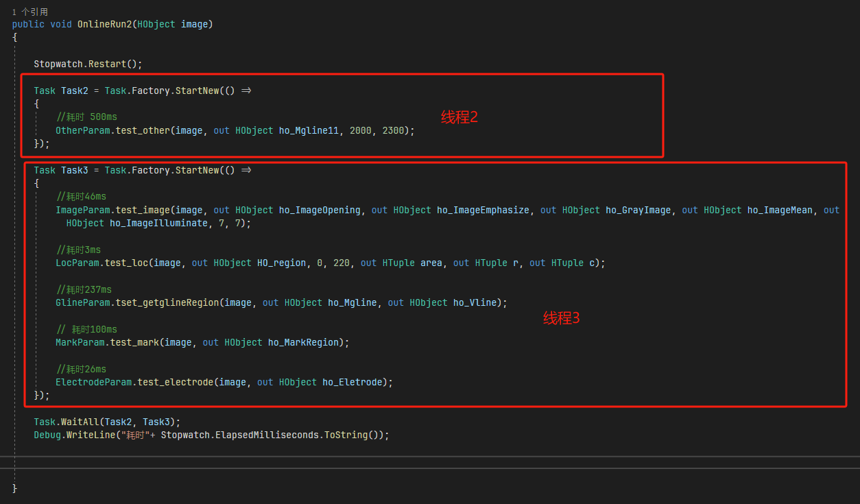Click the comment "//耗时 500ms"

pos(86,117)
